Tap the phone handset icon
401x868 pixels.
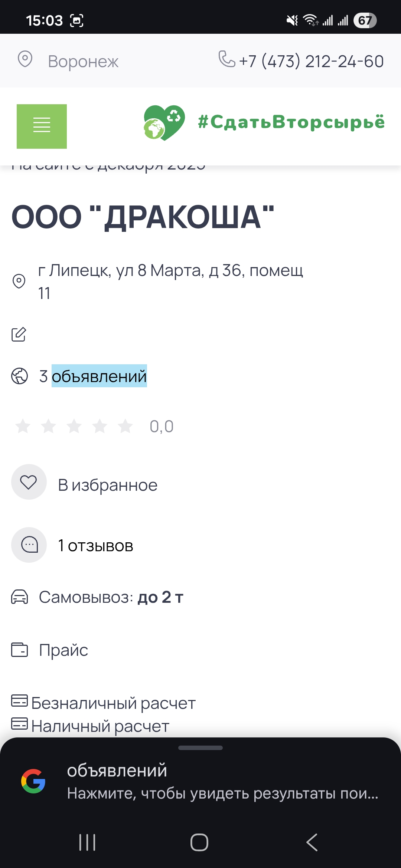coord(226,59)
